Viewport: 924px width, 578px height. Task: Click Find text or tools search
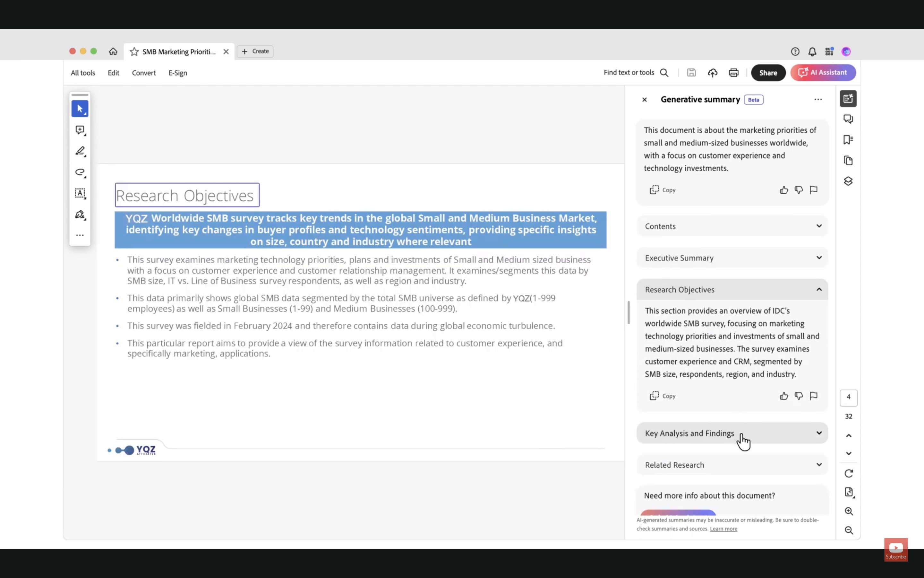636,73
